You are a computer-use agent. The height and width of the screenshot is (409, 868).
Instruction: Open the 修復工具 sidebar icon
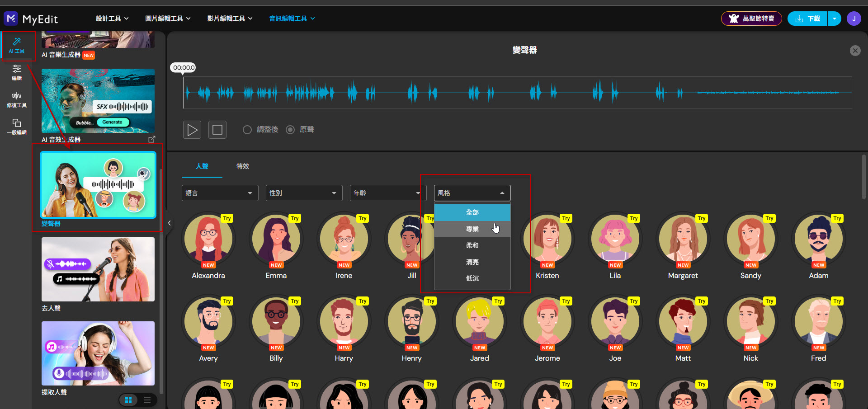pos(17,99)
